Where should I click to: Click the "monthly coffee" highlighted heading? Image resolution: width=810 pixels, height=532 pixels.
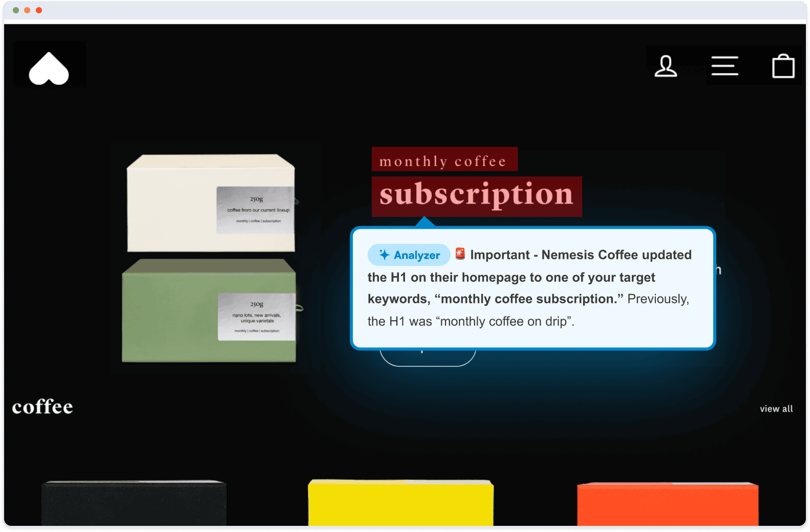444,160
